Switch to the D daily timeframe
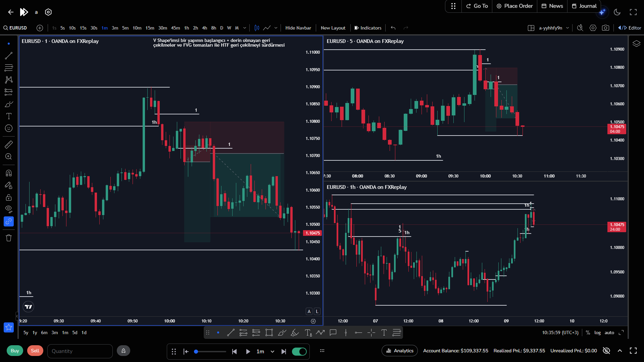Image resolution: width=644 pixels, height=362 pixels. tap(221, 28)
